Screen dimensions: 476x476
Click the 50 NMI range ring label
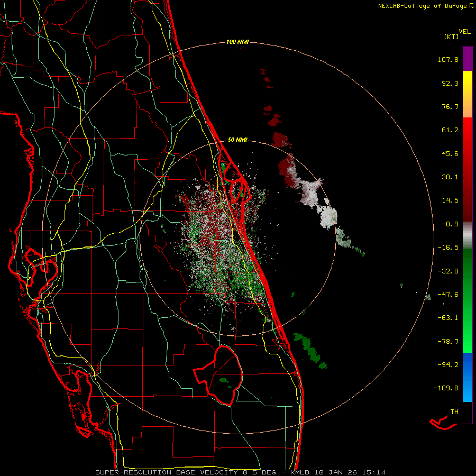tap(237, 140)
